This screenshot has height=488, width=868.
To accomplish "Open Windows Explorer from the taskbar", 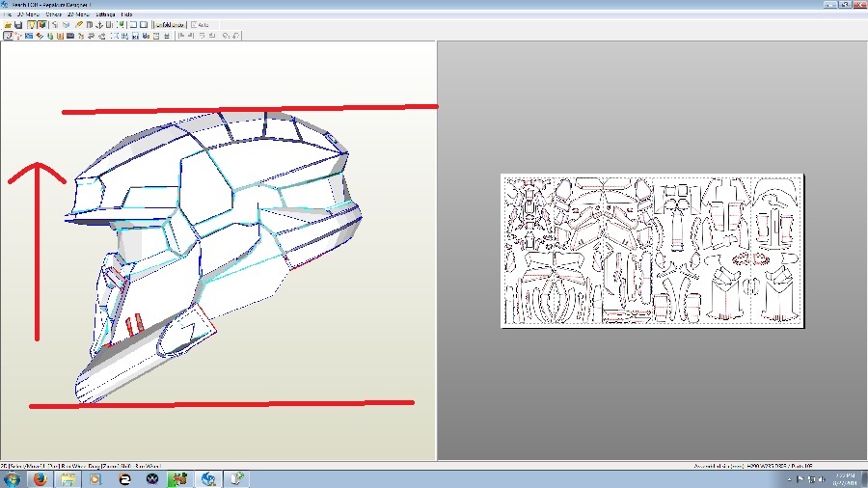I will [x=68, y=479].
